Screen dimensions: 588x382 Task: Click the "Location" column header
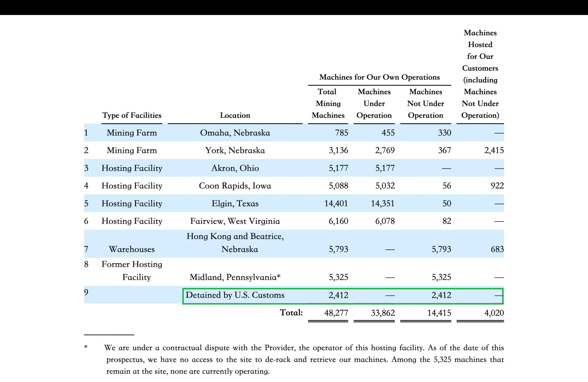tap(235, 115)
